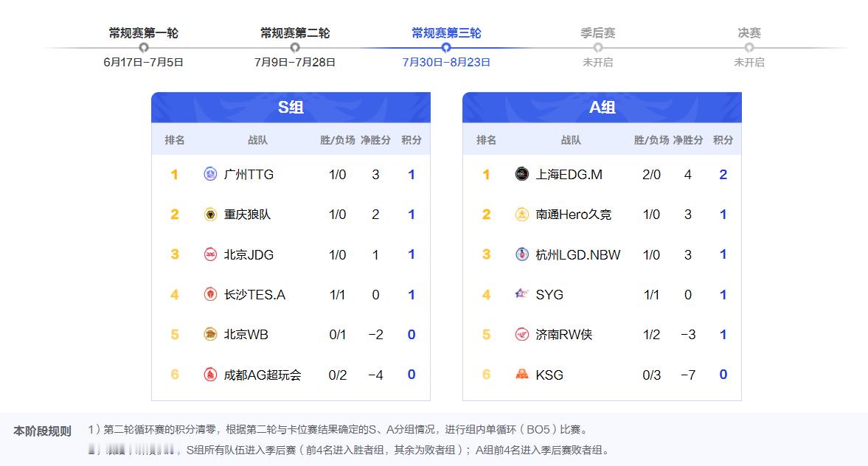Viewport: 868px width, 466px height.
Task: Click the 重庆狼队 team logo
Action: tap(210, 214)
